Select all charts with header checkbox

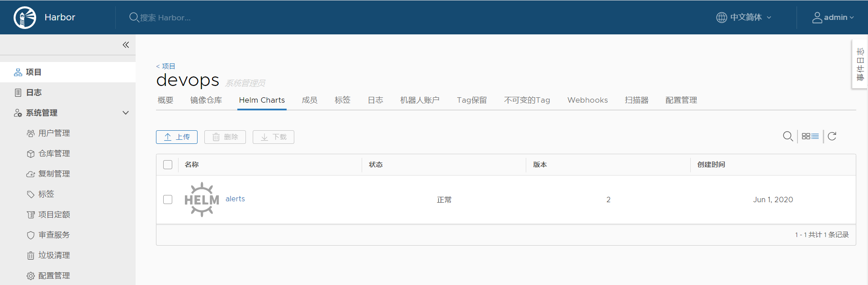coord(168,165)
